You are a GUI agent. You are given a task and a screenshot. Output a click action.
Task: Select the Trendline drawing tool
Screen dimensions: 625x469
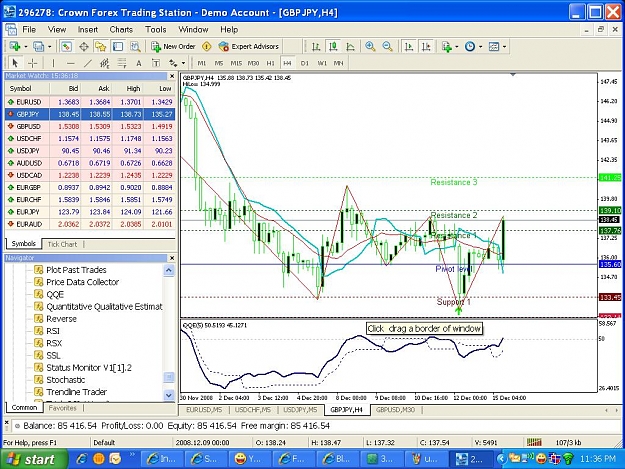[88, 63]
